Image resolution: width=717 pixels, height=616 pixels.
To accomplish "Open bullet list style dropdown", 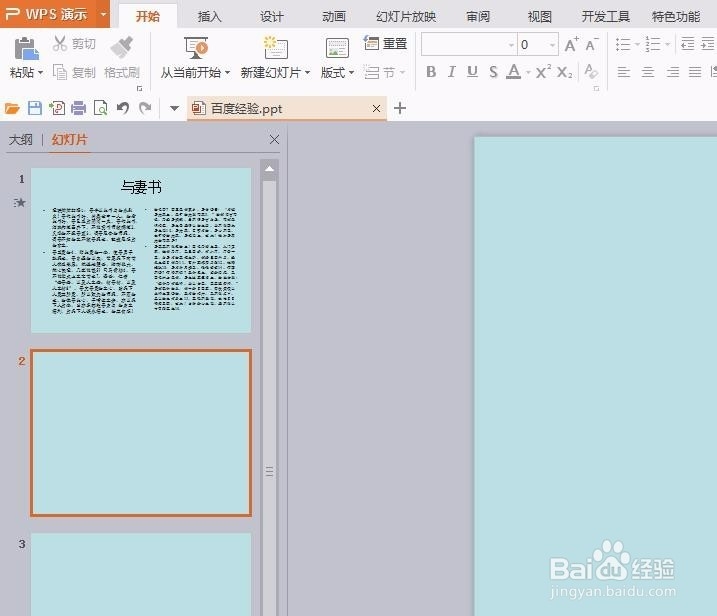I will click(637, 44).
